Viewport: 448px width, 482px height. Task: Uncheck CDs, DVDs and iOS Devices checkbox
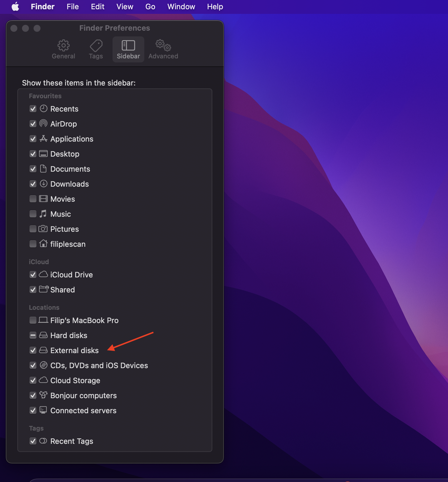[33, 365]
